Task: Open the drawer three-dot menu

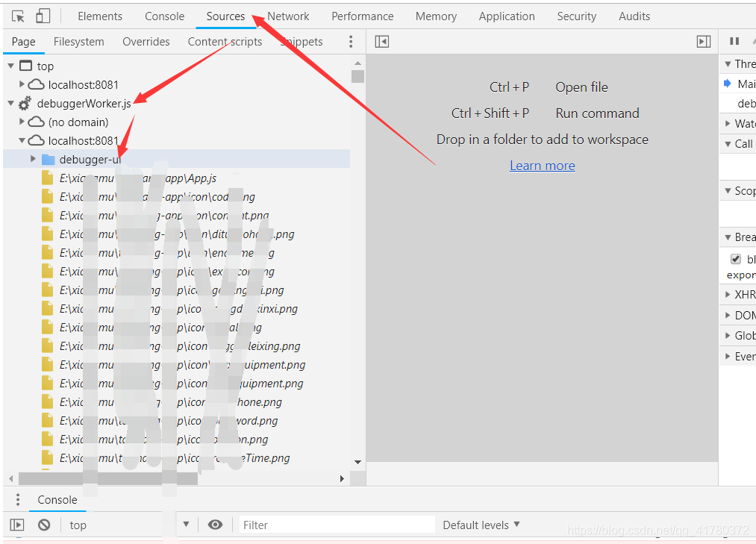Action: (18, 500)
